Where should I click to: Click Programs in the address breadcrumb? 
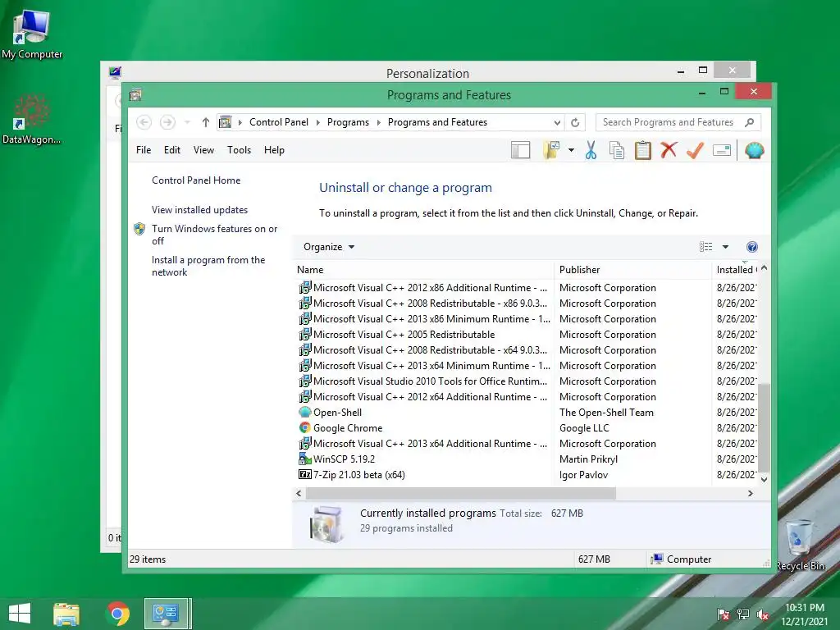pyautogui.click(x=348, y=122)
